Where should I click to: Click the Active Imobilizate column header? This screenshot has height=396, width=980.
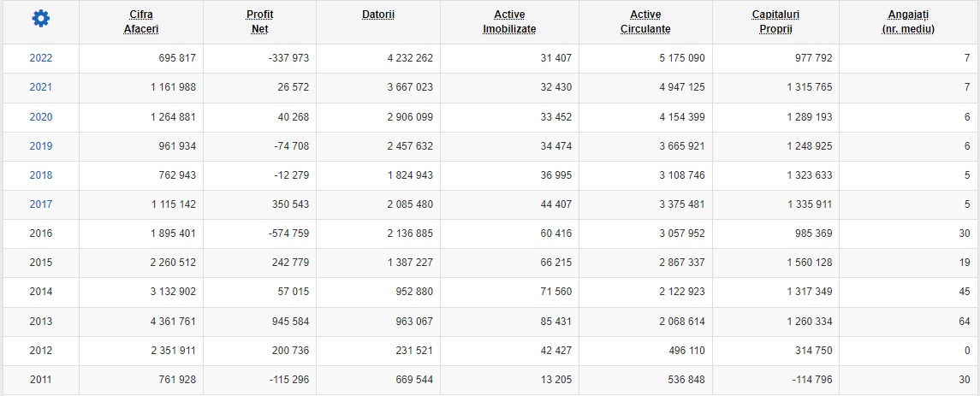click(x=509, y=21)
